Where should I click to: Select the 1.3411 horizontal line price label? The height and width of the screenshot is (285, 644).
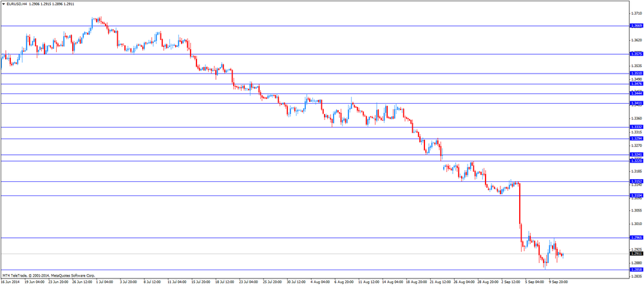click(x=636, y=103)
